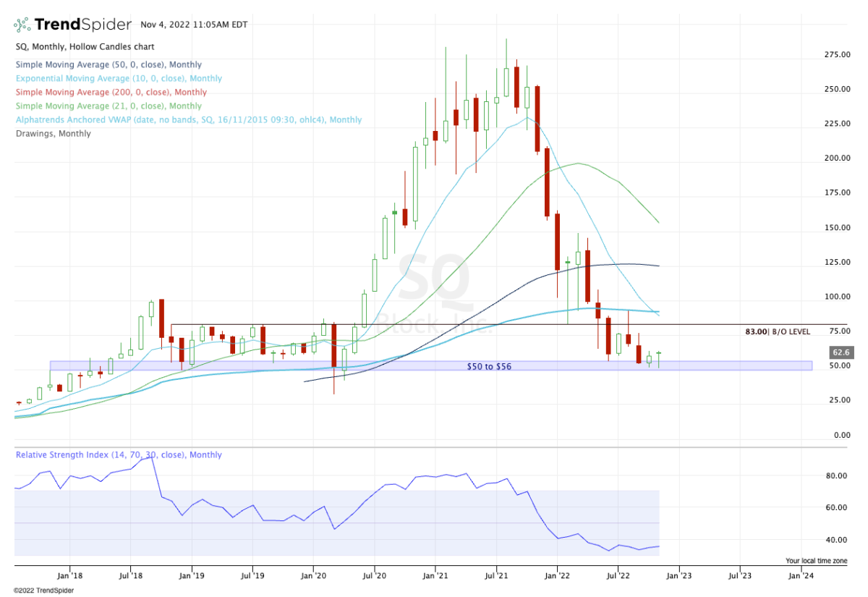Screen dimensions: 868x597
Task: Open the Alphatrends Anchored VWAP legend entry
Action: tap(188, 119)
